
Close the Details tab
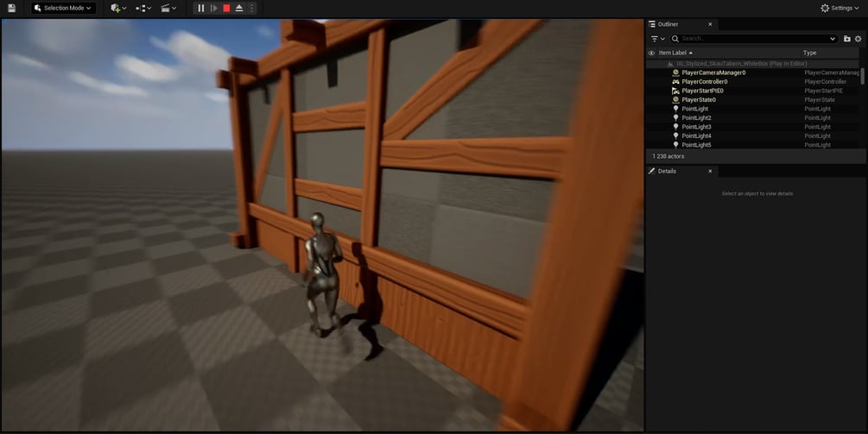pyautogui.click(x=710, y=172)
